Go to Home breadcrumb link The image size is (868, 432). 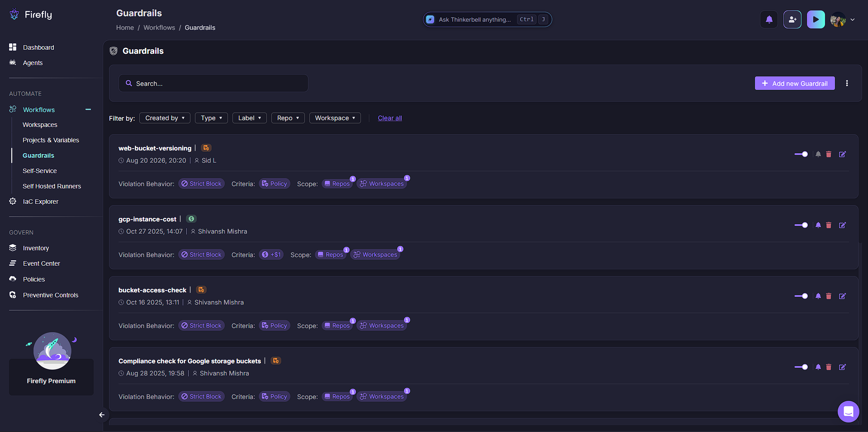pos(125,28)
